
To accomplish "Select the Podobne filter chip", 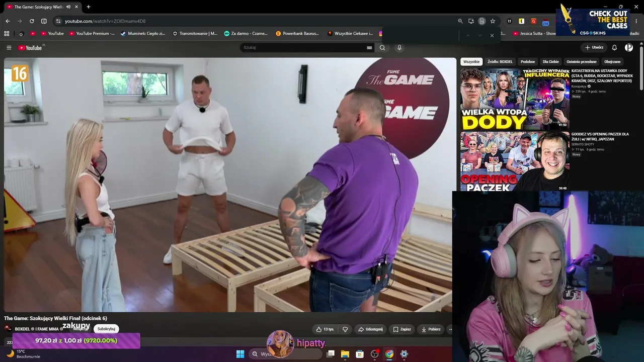I will [528, 62].
